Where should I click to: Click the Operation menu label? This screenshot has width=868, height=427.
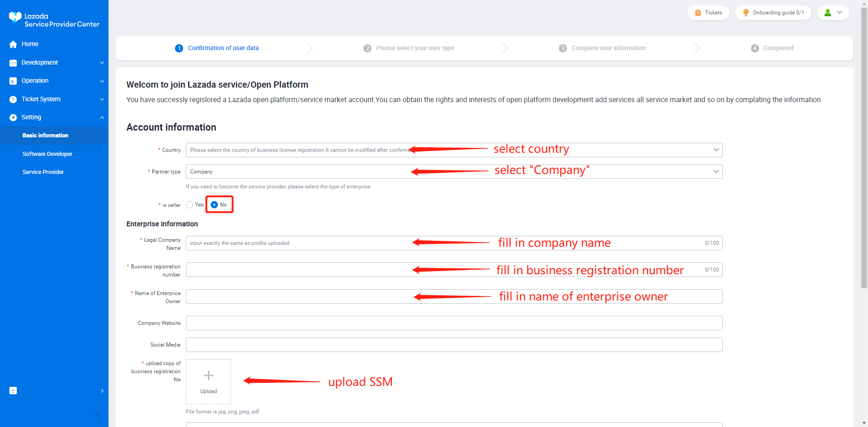[x=35, y=81]
